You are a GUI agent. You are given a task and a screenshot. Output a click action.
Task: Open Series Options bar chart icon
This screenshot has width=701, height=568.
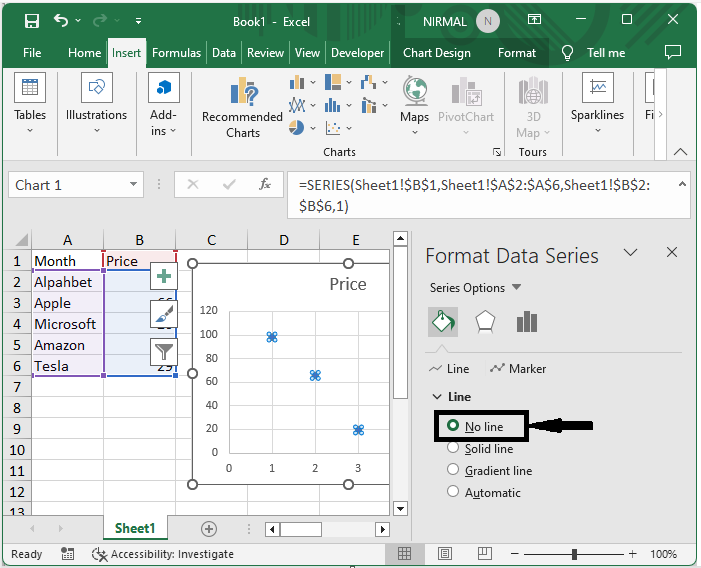[527, 321]
